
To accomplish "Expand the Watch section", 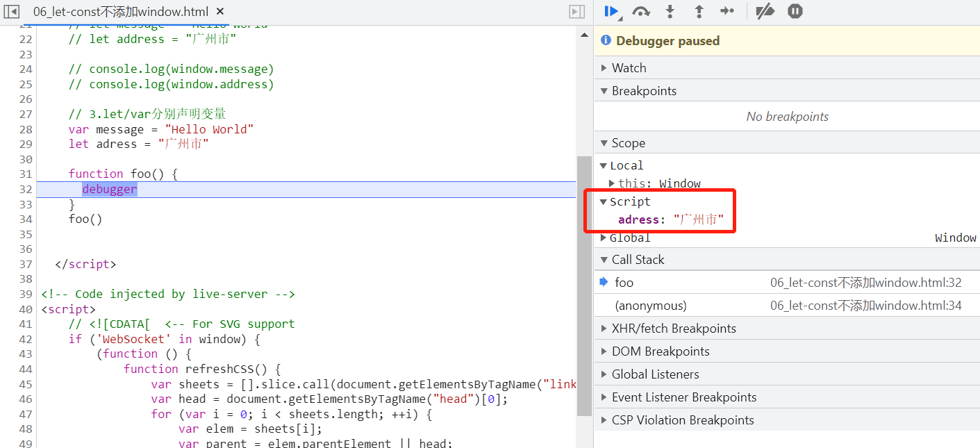I will pyautogui.click(x=629, y=67).
